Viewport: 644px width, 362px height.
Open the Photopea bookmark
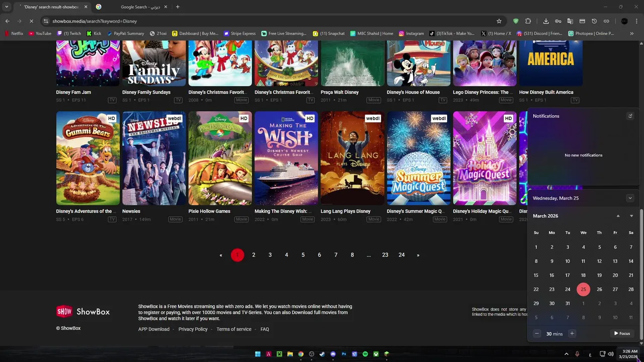click(591, 33)
